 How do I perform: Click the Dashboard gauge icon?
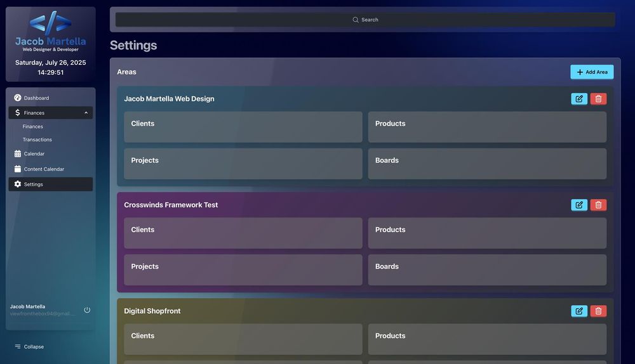pos(17,98)
